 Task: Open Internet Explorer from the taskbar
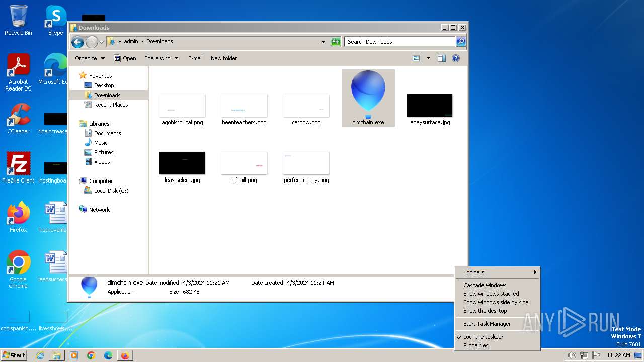tap(40, 355)
